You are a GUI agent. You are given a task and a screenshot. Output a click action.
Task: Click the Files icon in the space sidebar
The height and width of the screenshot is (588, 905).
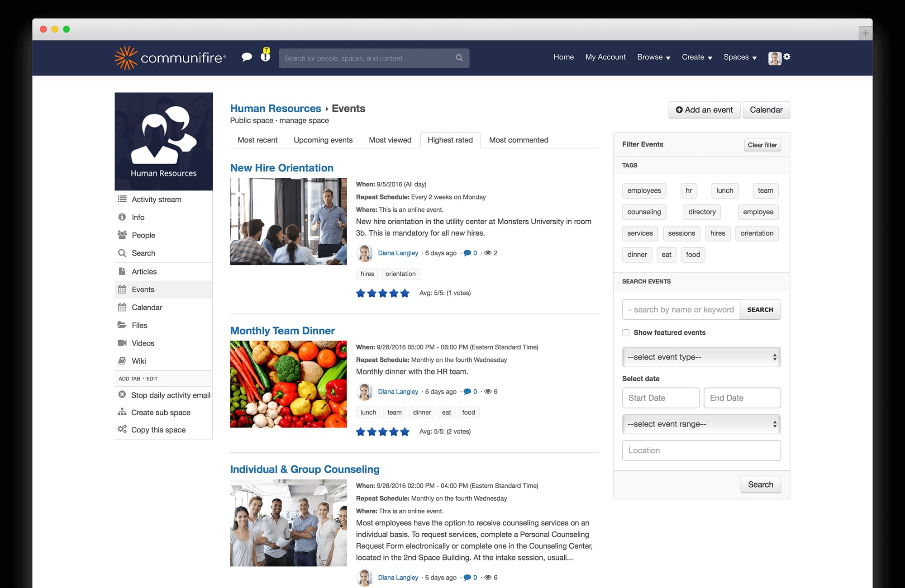tap(122, 325)
